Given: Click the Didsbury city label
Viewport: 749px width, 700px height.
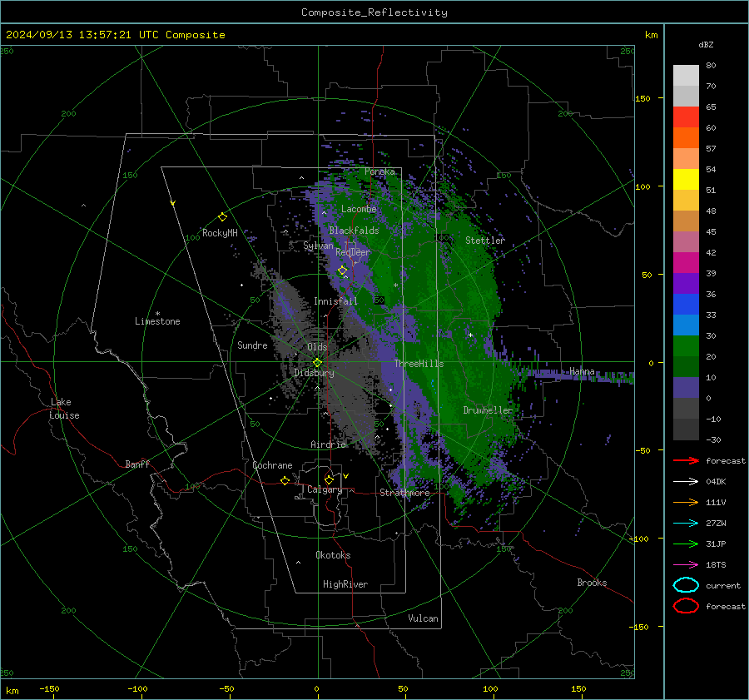Looking at the screenshot, I should [314, 373].
